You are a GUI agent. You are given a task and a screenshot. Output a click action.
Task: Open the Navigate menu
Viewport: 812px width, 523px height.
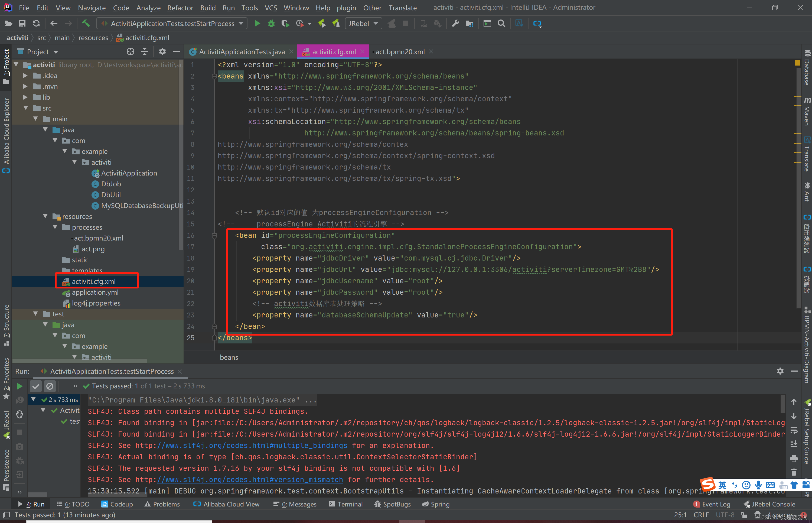92,8
